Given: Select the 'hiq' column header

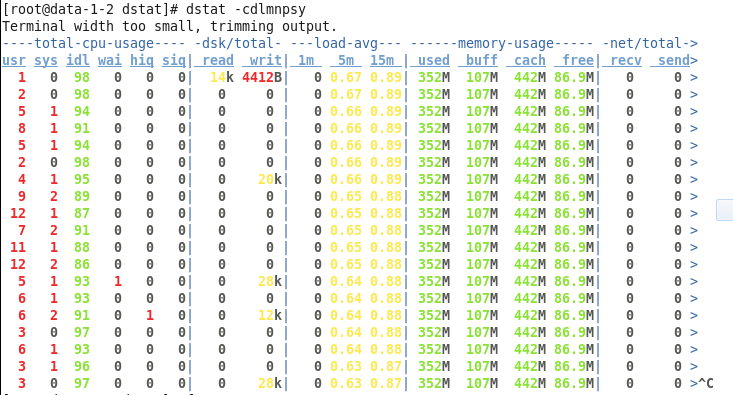Looking at the screenshot, I should [142, 60].
